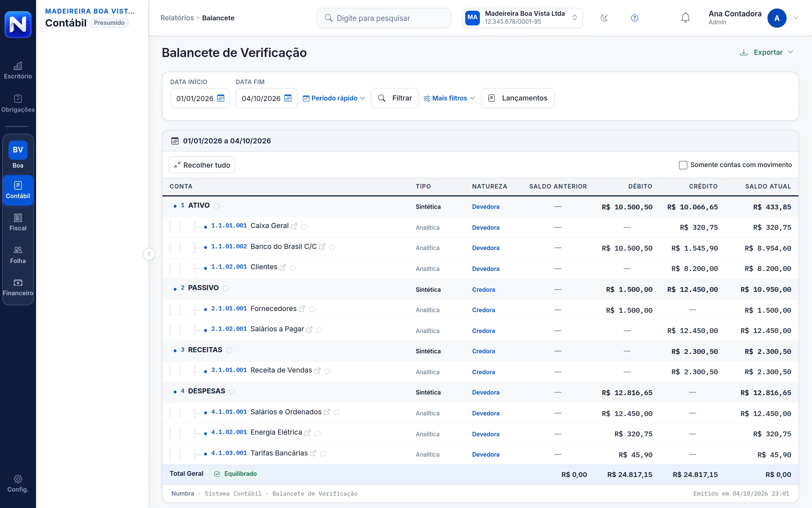The image size is (812, 508).
Task: Expand Mais filtros options
Action: pyautogui.click(x=449, y=98)
